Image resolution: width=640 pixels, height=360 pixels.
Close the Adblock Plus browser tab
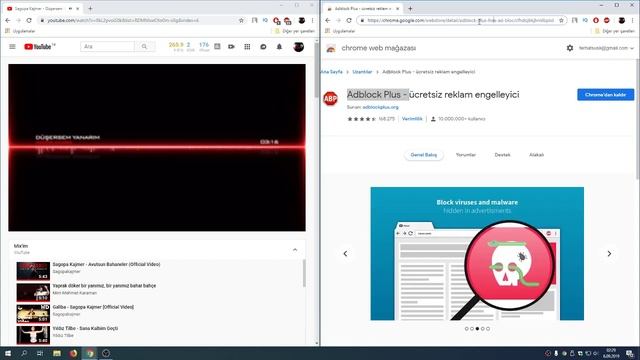click(x=398, y=8)
